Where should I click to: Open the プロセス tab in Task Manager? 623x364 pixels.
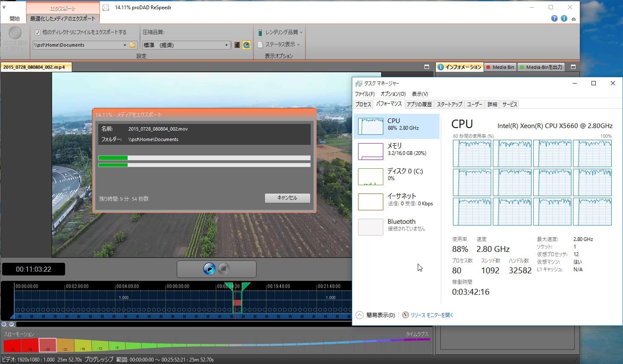coord(363,104)
